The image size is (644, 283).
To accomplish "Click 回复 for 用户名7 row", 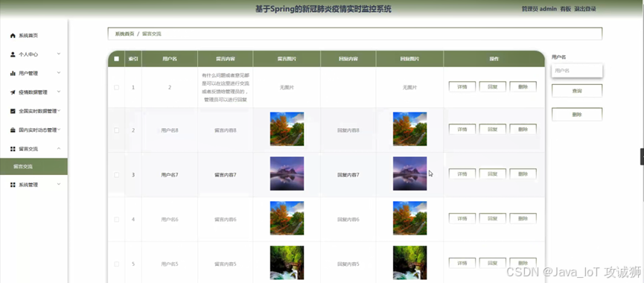I will (x=492, y=174).
